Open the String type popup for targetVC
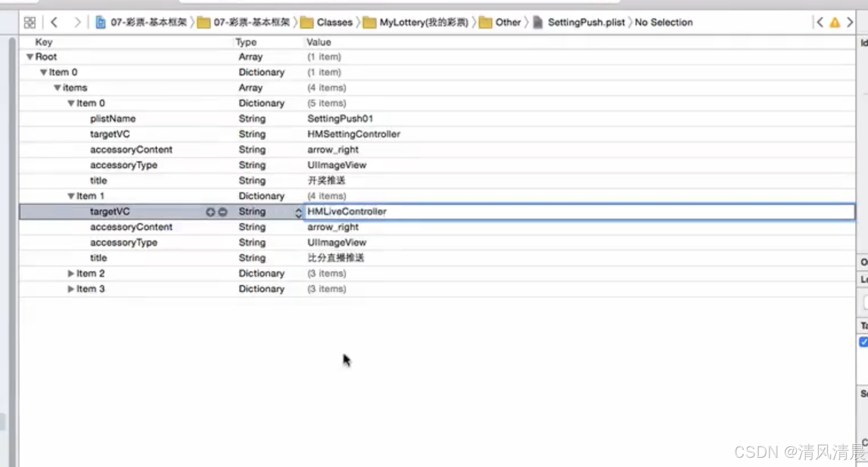868x467 pixels. point(298,212)
